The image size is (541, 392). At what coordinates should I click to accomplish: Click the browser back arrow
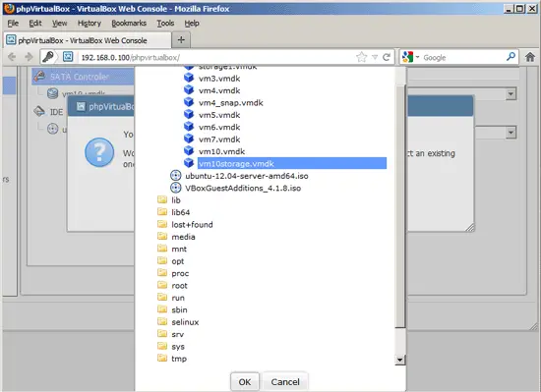click(x=12, y=57)
